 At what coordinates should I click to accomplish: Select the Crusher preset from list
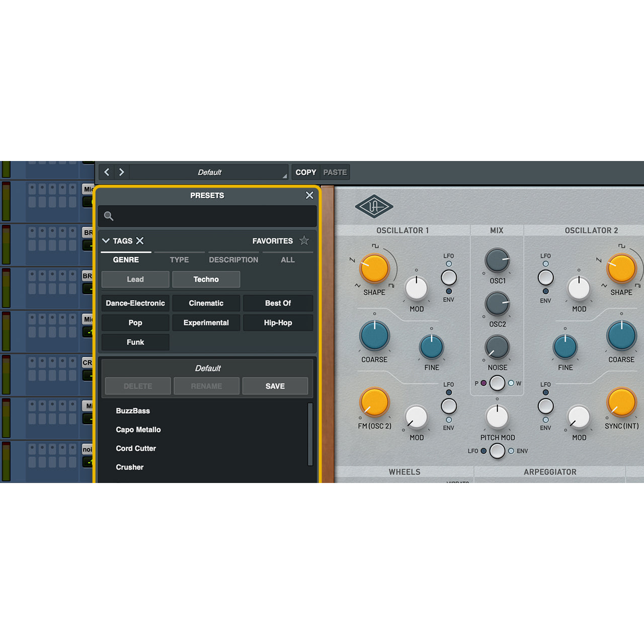tap(130, 467)
